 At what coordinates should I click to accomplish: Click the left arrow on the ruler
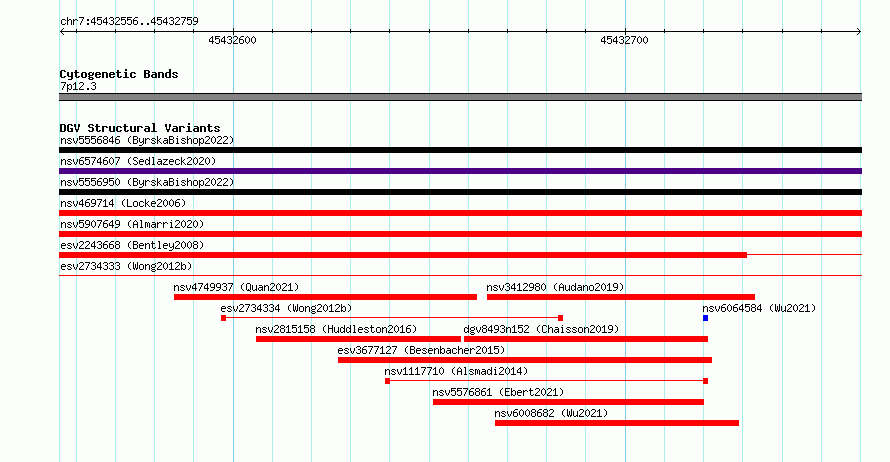(x=62, y=32)
